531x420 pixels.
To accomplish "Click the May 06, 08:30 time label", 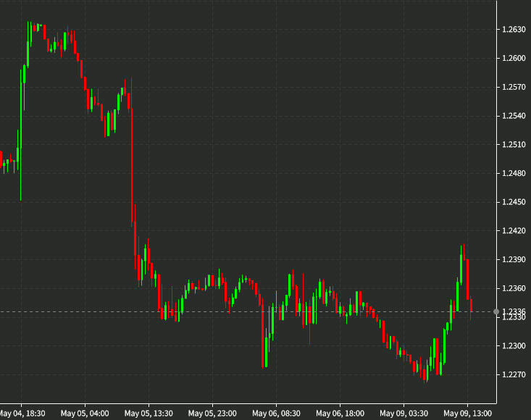I will pos(276,413).
